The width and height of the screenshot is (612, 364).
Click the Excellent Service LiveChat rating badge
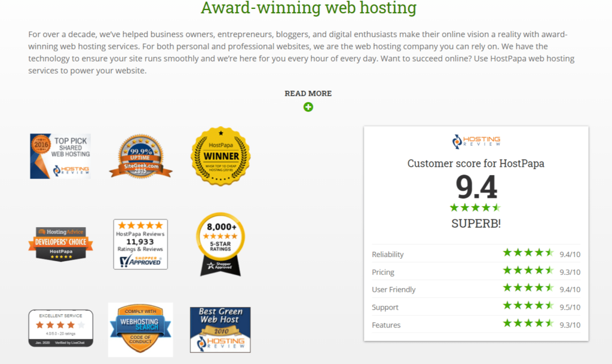click(60, 328)
